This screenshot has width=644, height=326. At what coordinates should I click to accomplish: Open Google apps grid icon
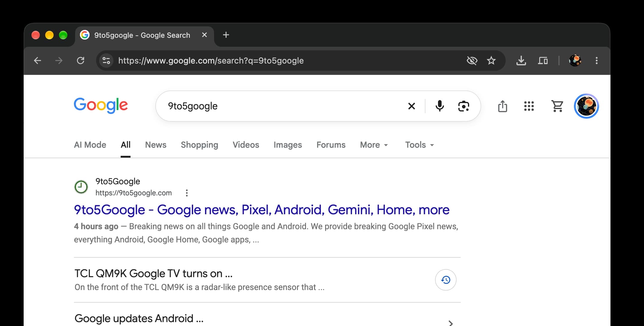529,106
